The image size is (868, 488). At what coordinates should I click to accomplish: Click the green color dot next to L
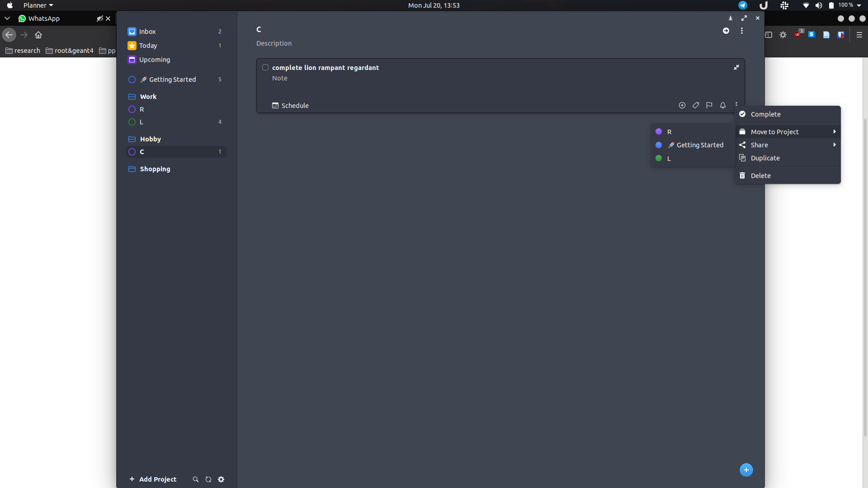[659, 159]
